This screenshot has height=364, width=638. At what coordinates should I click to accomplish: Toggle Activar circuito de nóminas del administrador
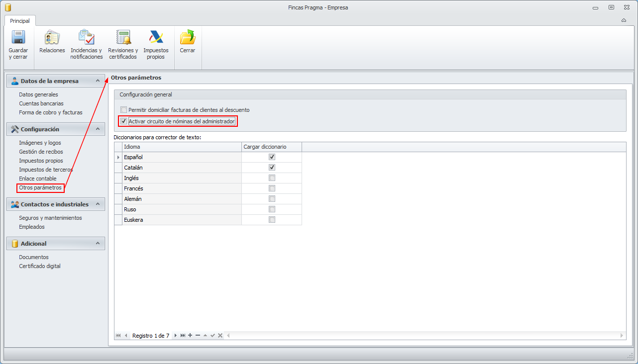click(x=124, y=121)
